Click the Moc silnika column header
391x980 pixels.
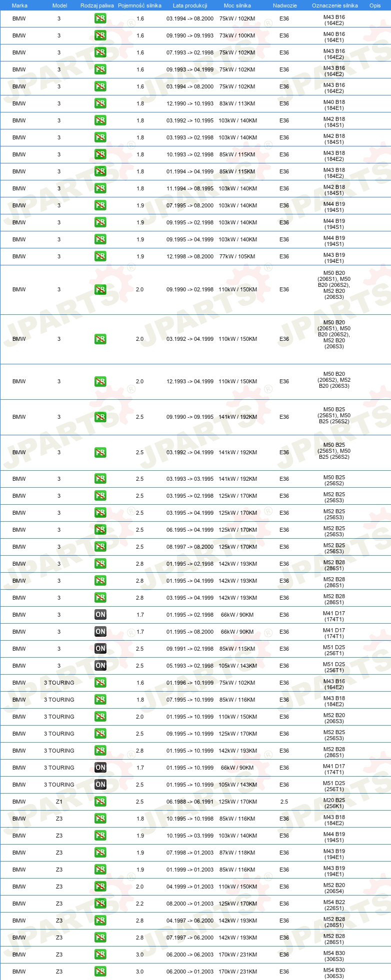coord(237,5)
